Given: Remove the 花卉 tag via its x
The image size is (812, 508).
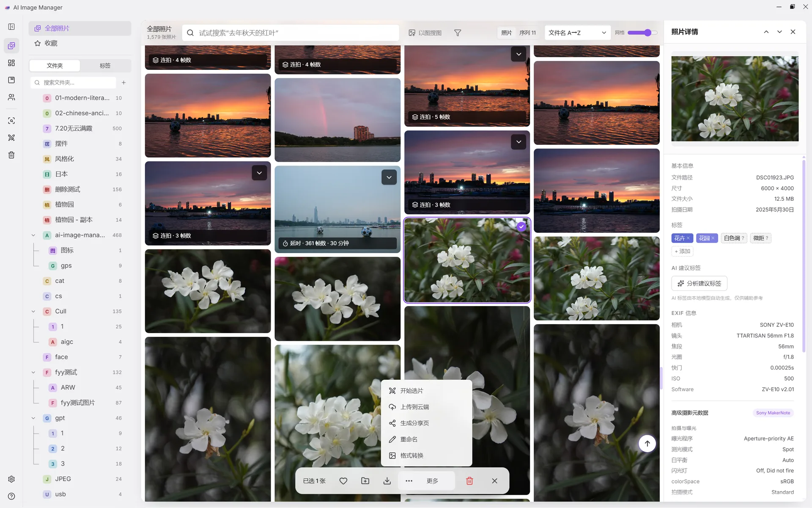Looking at the screenshot, I should point(688,238).
